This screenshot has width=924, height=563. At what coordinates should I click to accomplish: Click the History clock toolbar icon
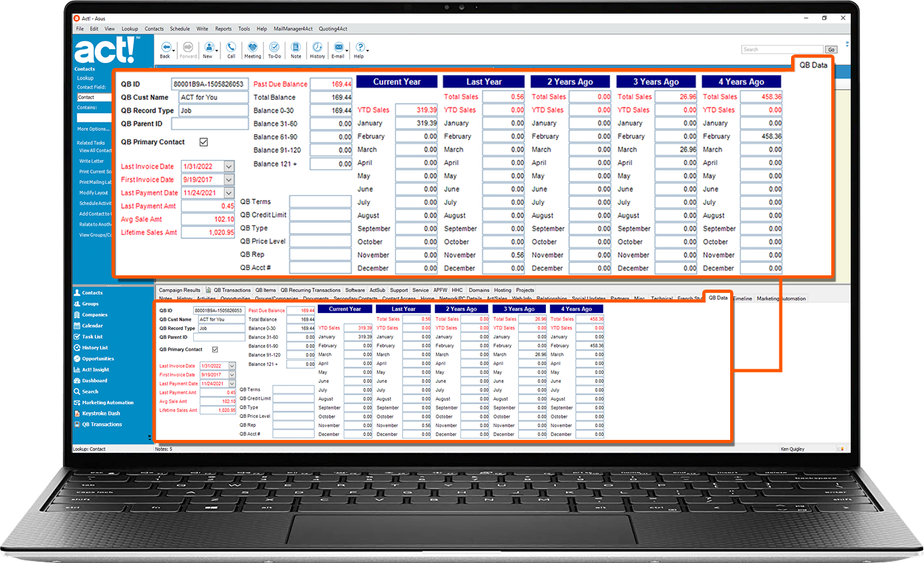point(317,47)
